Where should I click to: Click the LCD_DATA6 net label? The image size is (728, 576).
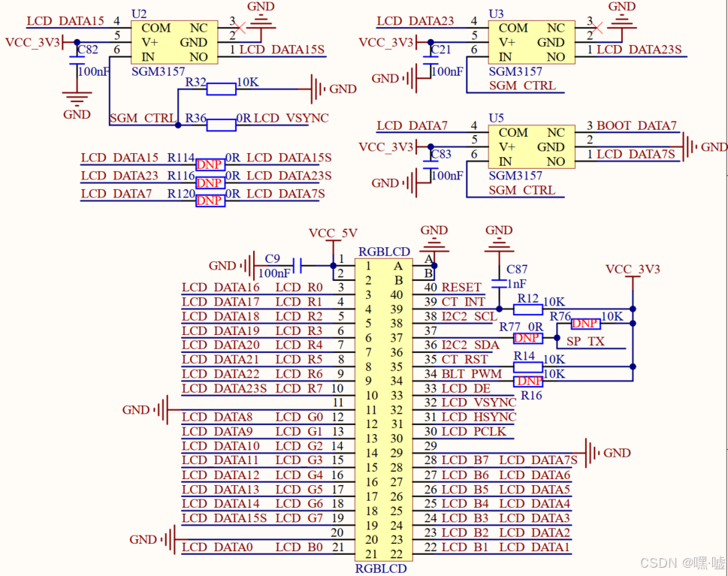(534, 475)
